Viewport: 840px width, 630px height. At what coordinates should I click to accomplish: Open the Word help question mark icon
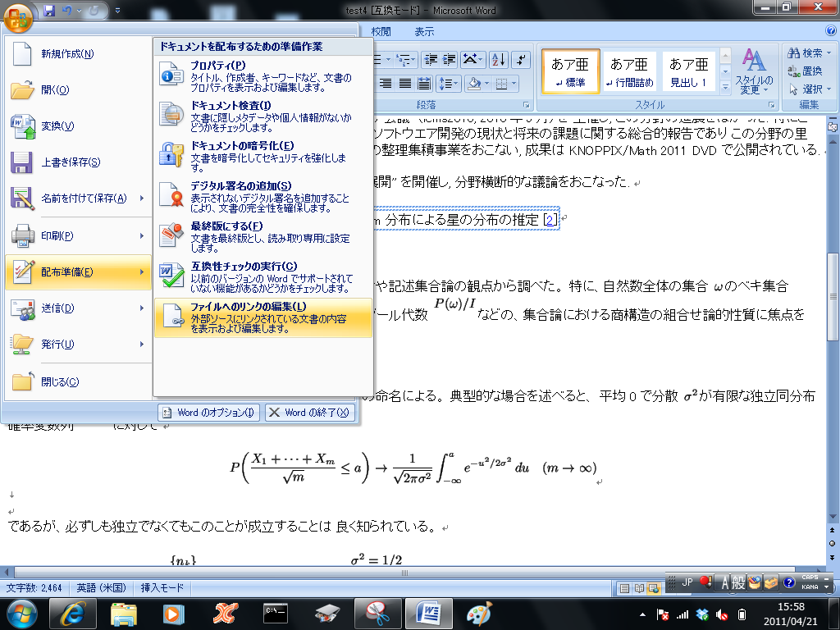click(830, 32)
